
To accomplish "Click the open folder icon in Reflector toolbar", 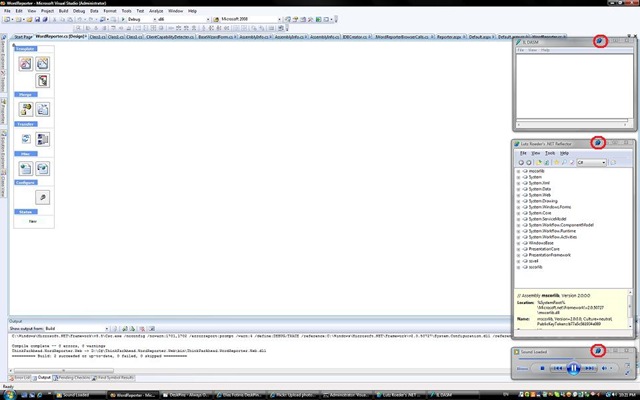I will point(539,162).
